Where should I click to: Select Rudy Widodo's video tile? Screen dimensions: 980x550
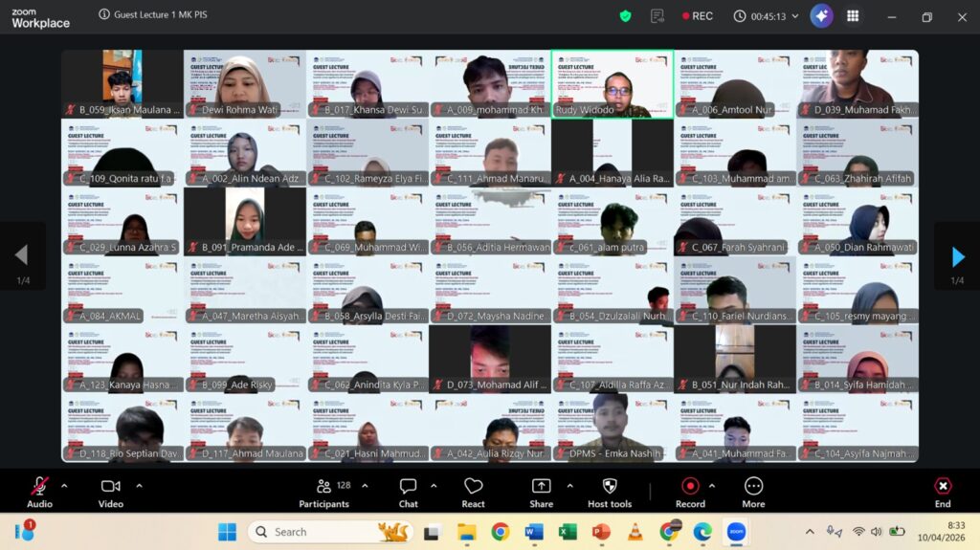[612, 84]
